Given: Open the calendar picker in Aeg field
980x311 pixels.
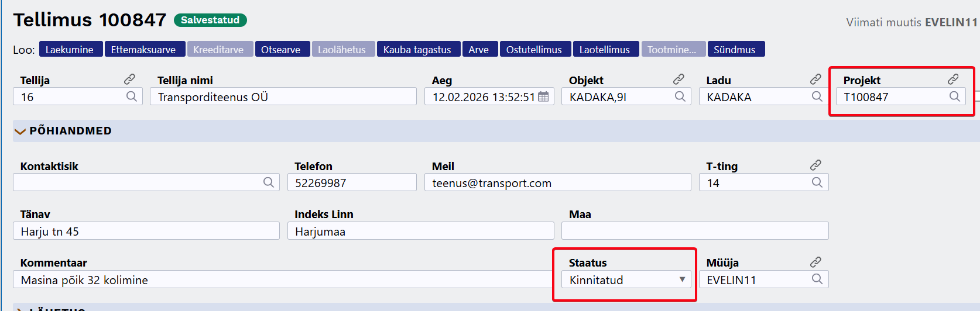Looking at the screenshot, I should click(x=543, y=97).
